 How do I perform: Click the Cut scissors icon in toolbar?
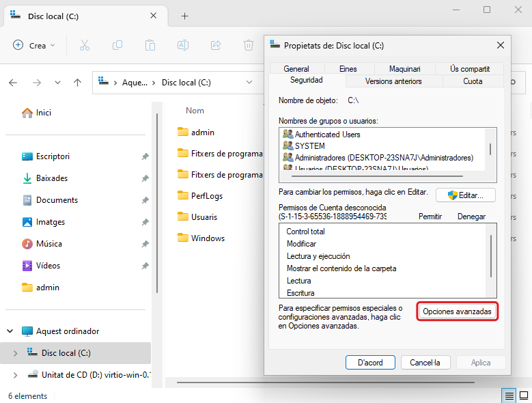pyautogui.click(x=85, y=45)
